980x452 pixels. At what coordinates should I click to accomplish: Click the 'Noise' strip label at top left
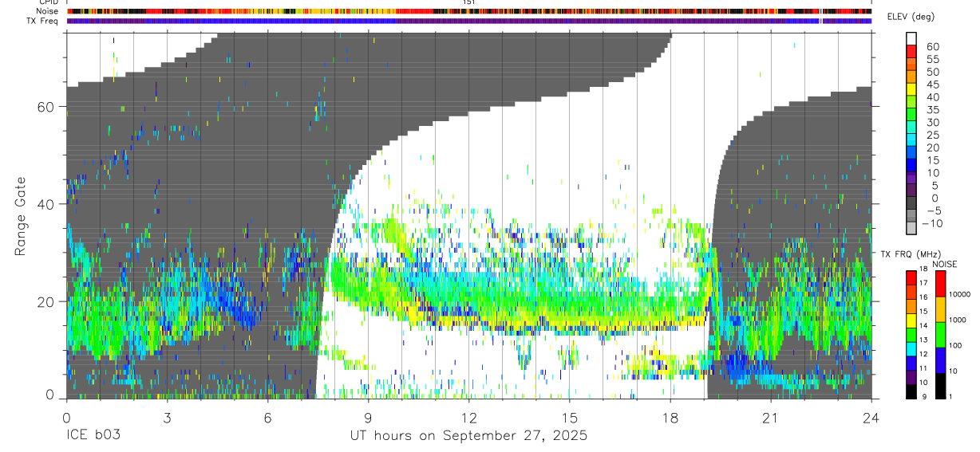point(46,11)
